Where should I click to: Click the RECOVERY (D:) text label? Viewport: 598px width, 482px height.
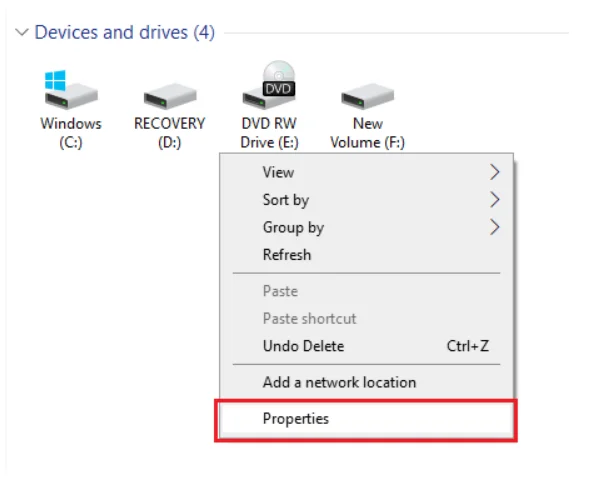point(170,133)
